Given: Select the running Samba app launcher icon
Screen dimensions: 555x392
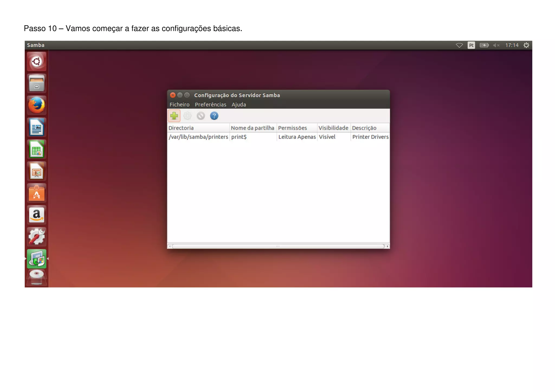Looking at the screenshot, I should pyautogui.click(x=37, y=259).
